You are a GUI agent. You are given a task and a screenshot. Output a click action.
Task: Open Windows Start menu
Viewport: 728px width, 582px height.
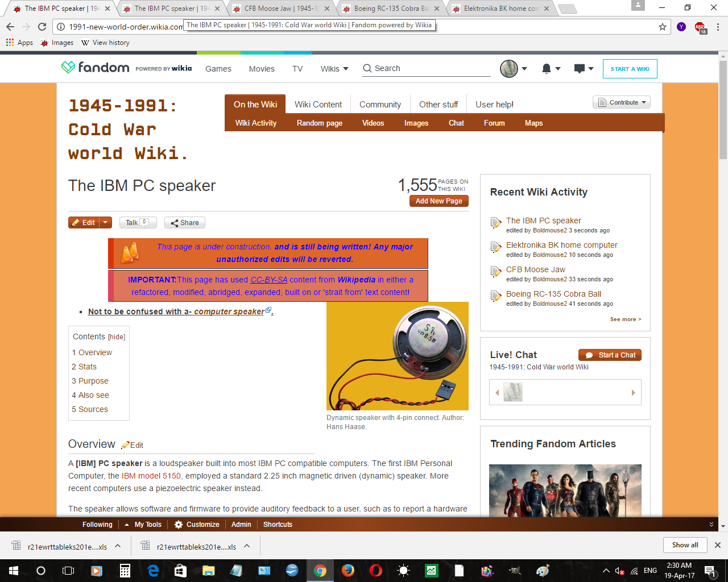(13, 571)
